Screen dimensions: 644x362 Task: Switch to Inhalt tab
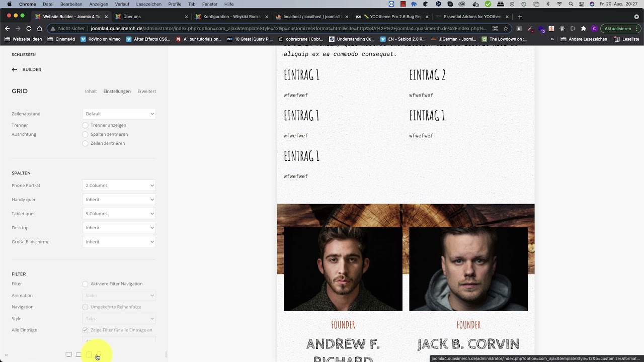[91, 92]
